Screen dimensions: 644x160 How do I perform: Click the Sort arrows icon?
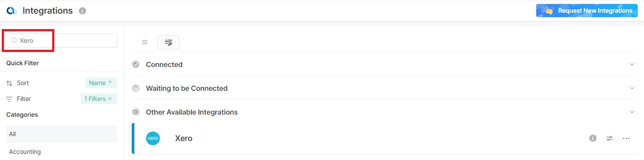pos(9,83)
